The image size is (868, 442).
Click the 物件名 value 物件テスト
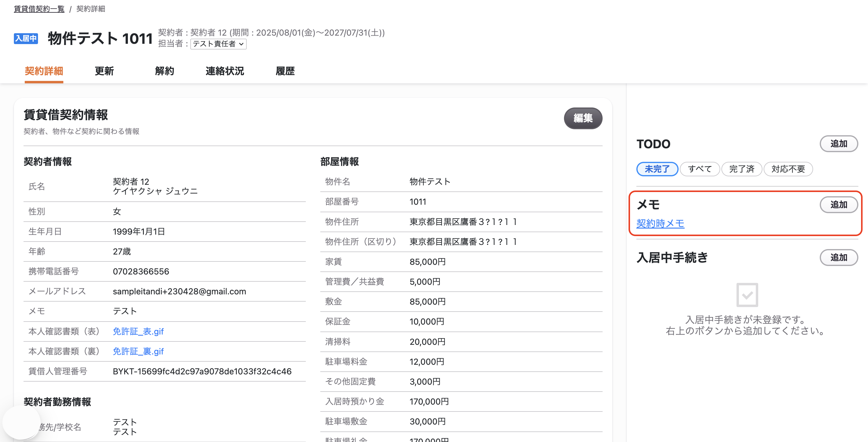pos(430,181)
